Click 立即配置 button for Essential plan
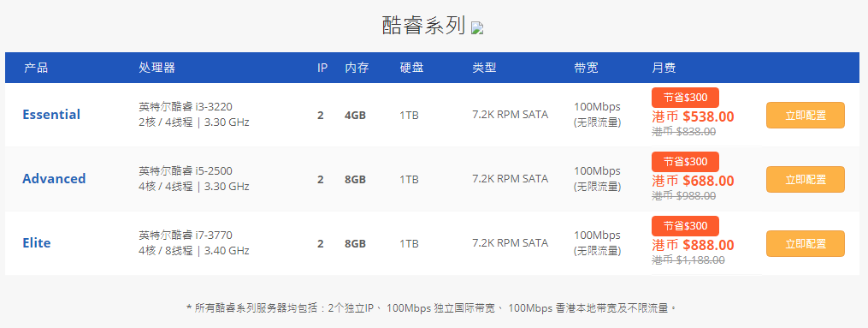Viewport: 868px width, 328px height. coord(806,116)
